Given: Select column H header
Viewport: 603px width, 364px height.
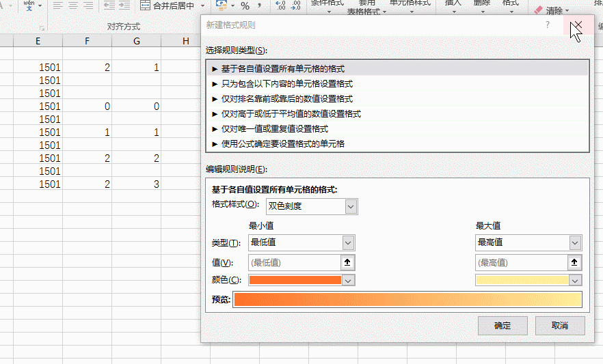Looking at the screenshot, I should [186, 41].
